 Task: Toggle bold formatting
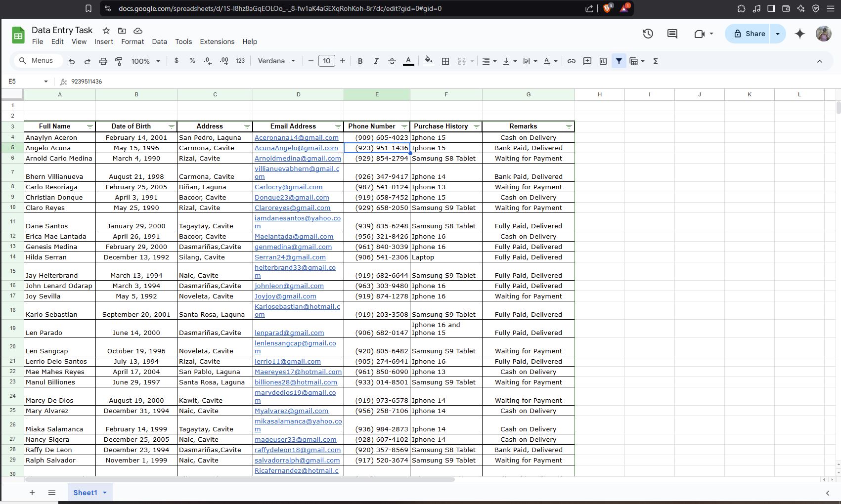pyautogui.click(x=360, y=61)
